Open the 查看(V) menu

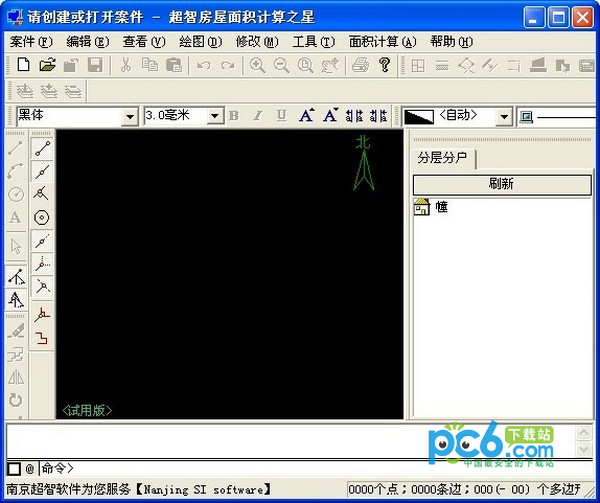pyautogui.click(x=144, y=41)
